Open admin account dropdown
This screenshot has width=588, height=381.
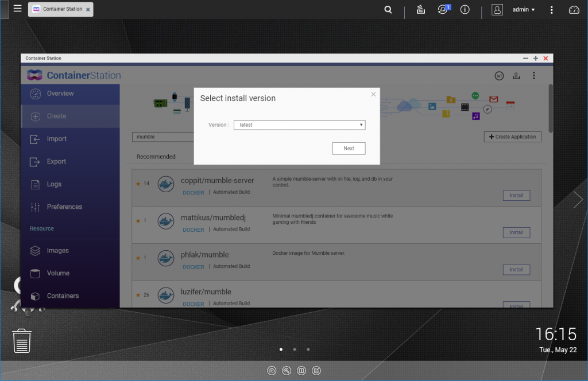[524, 10]
